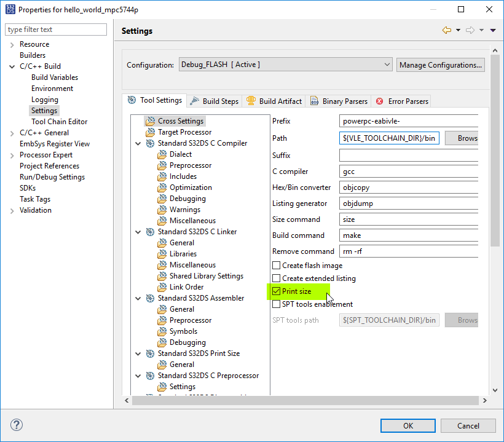
Task: Click the help question mark icon
Action: coord(17,425)
